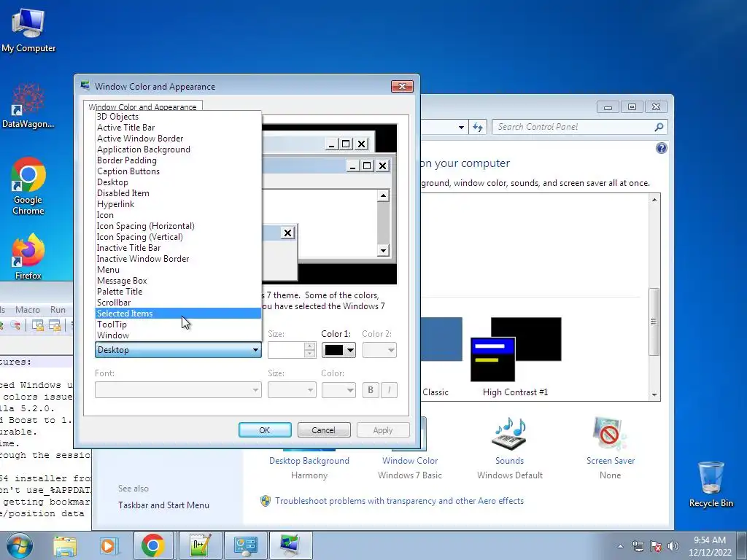
Task: Open the Font size dropdown
Action: pyautogui.click(x=292, y=390)
